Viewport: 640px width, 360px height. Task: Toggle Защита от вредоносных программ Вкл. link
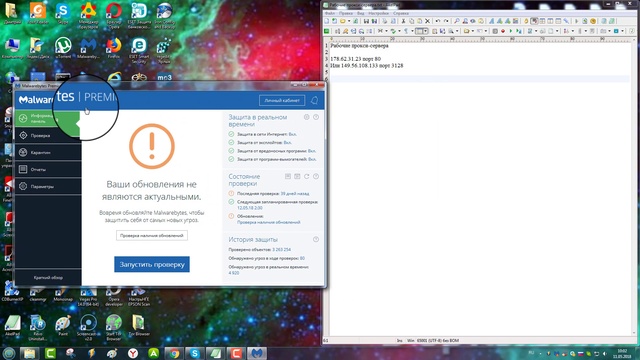coord(312,151)
